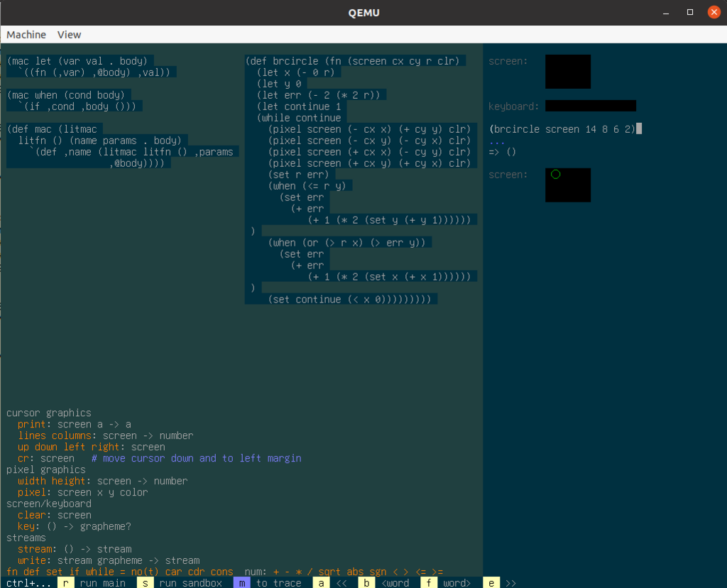Click the 'pixel graphics' help heading
Viewport: 727px width, 588px height.
pyautogui.click(x=46, y=469)
